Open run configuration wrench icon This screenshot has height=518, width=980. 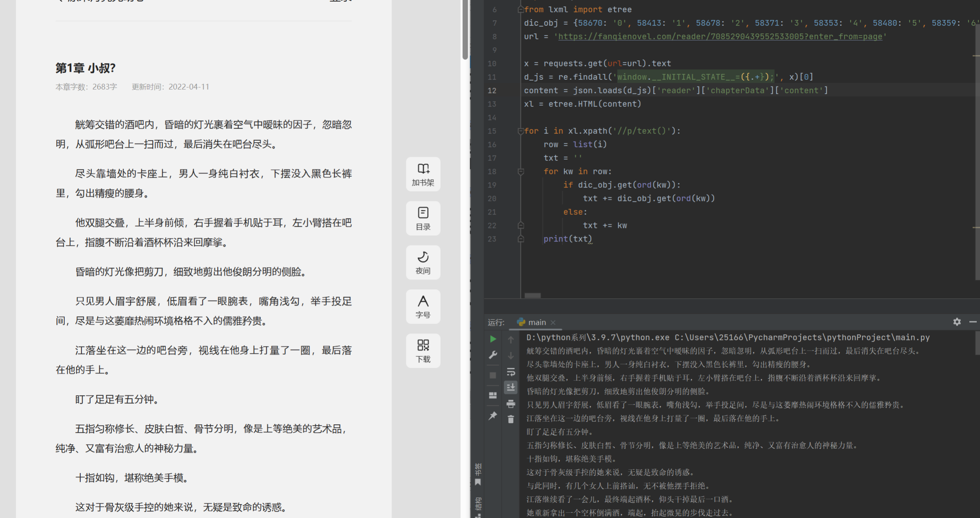pyautogui.click(x=493, y=355)
